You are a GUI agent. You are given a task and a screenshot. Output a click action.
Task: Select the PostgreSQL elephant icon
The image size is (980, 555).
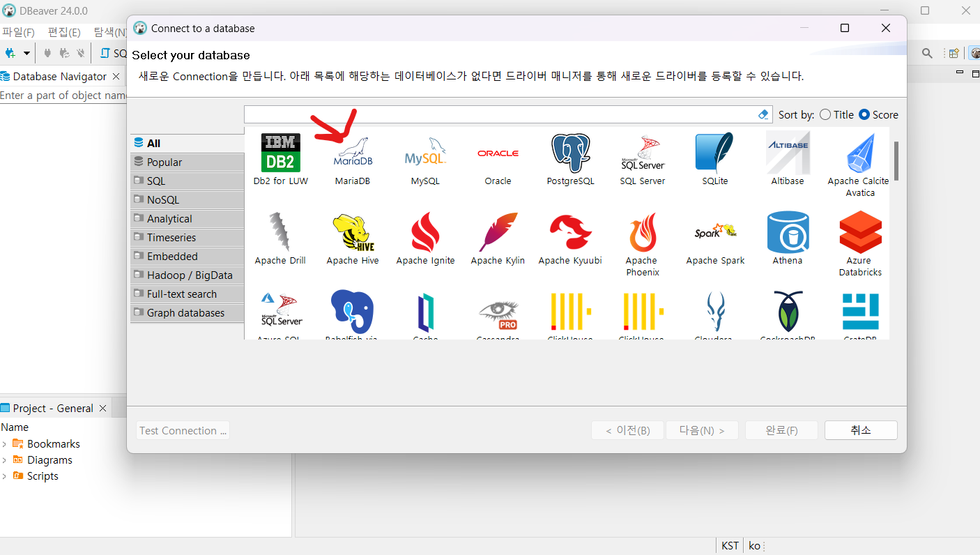(x=570, y=160)
